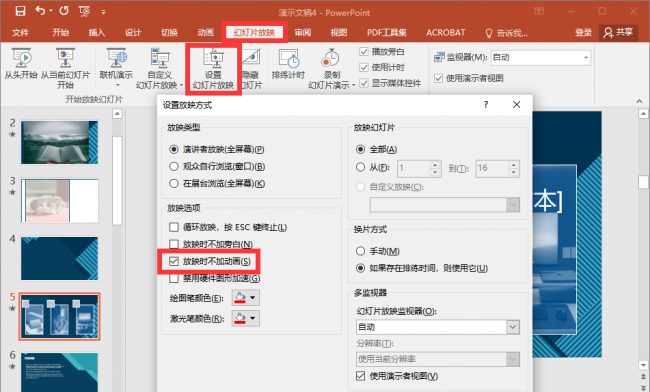Select 从 slide range radio button

361,167
